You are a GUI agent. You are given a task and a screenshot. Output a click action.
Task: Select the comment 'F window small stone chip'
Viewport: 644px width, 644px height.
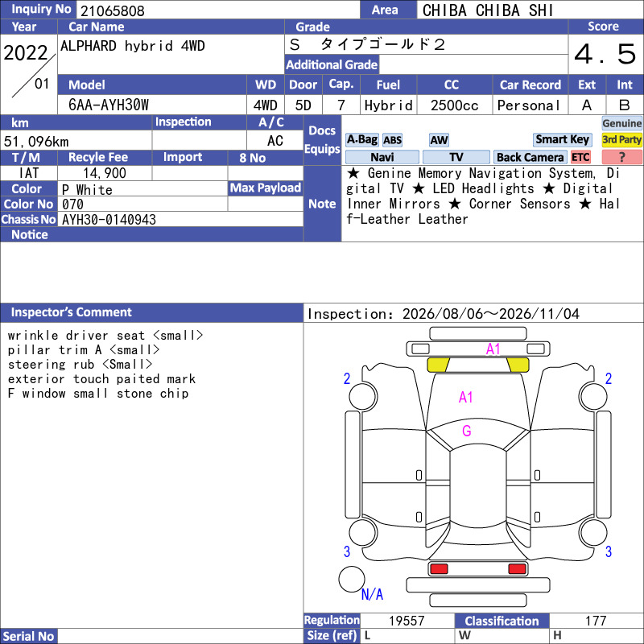(x=97, y=394)
